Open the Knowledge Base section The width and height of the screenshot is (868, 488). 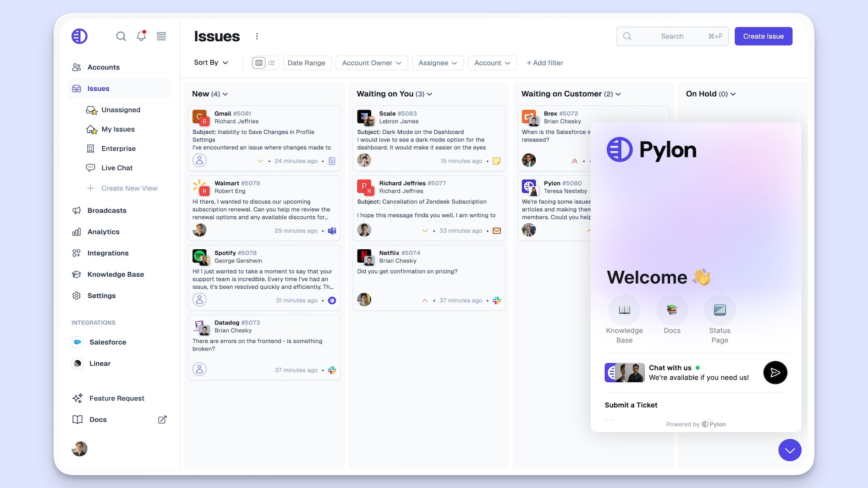click(x=115, y=274)
